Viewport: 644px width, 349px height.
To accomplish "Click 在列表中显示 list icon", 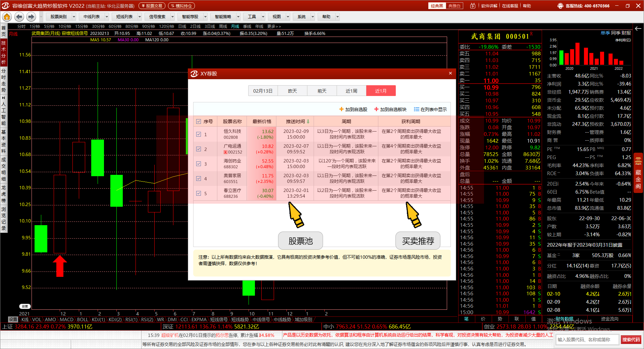I will pos(416,109).
